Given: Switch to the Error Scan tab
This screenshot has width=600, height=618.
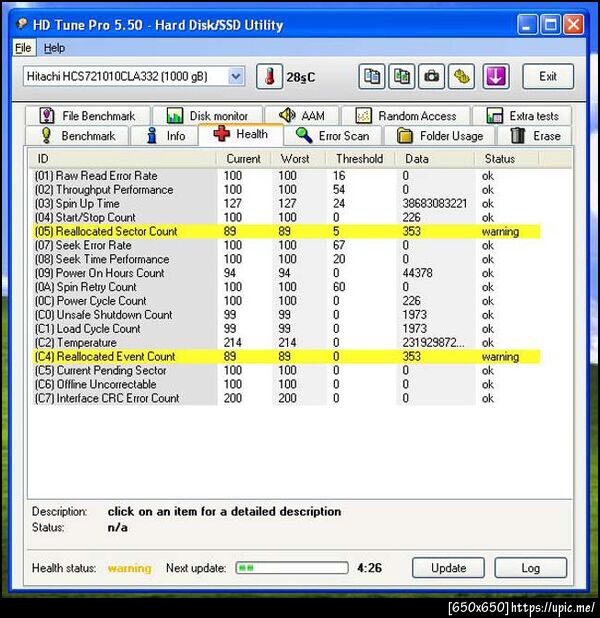Looking at the screenshot, I should click(x=333, y=136).
